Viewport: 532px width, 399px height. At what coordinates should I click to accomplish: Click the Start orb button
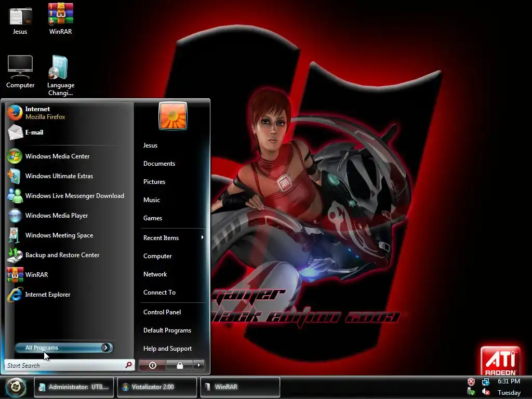[15, 387]
